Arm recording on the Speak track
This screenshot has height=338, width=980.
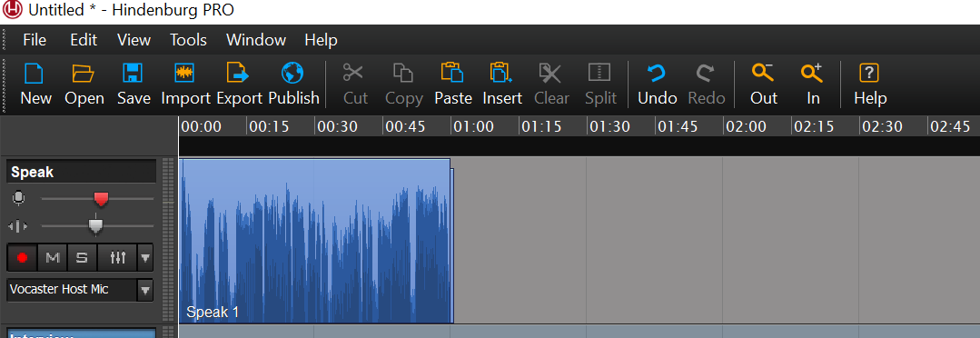pos(23,257)
